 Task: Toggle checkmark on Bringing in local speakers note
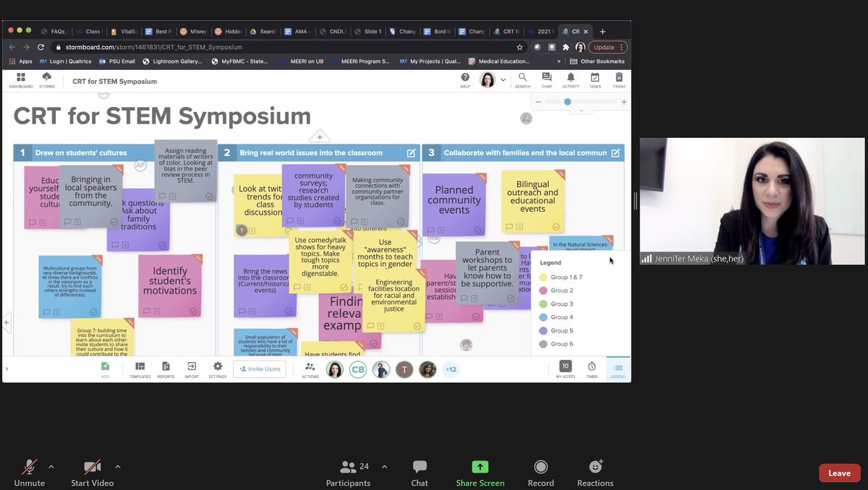coord(114,222)
